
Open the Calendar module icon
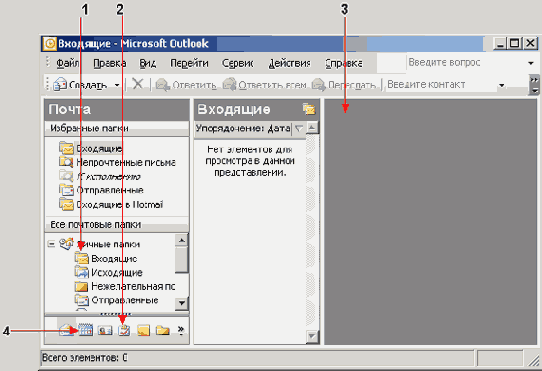click(85, 330)
